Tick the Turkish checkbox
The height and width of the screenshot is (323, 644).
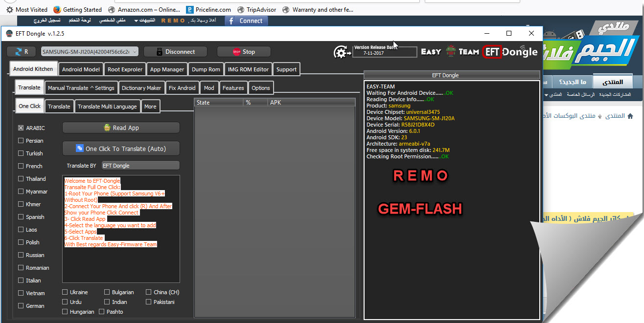21,153
